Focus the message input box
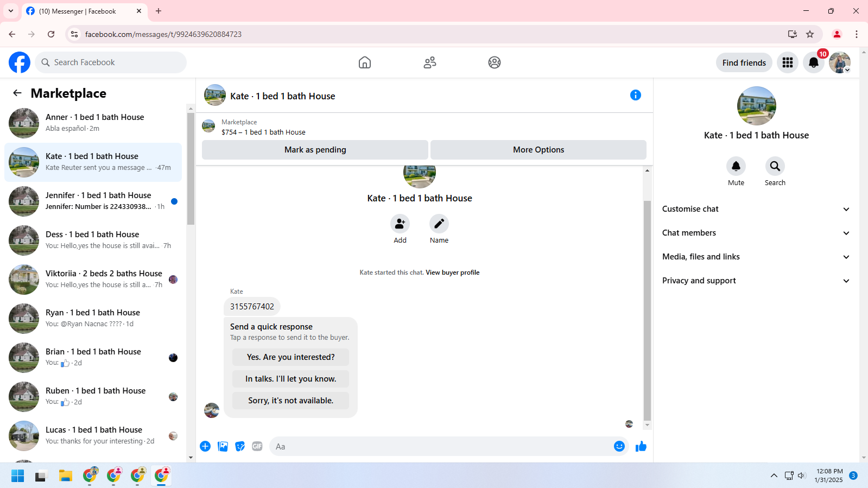This screenshot has height=488, width=868. [449, 446]
